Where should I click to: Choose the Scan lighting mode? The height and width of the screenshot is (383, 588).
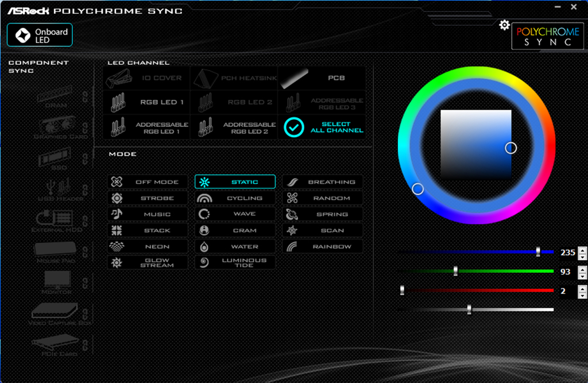(323, 230)
